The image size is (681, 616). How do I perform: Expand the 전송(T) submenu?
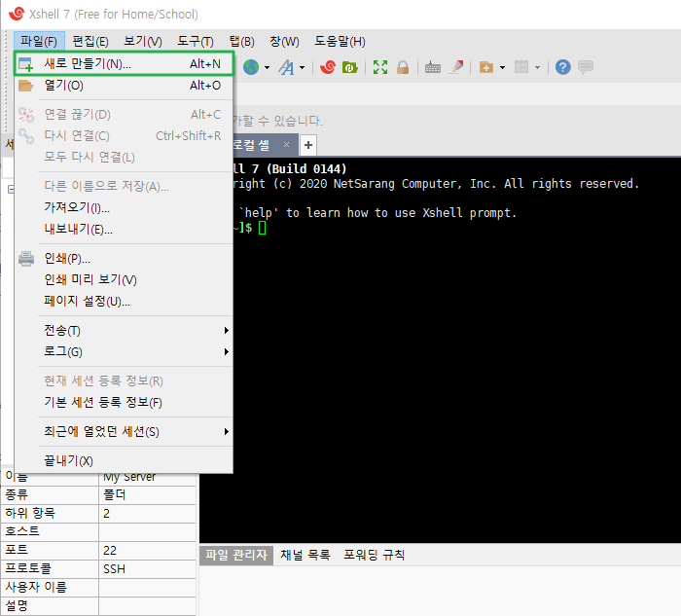pos(125,331)
